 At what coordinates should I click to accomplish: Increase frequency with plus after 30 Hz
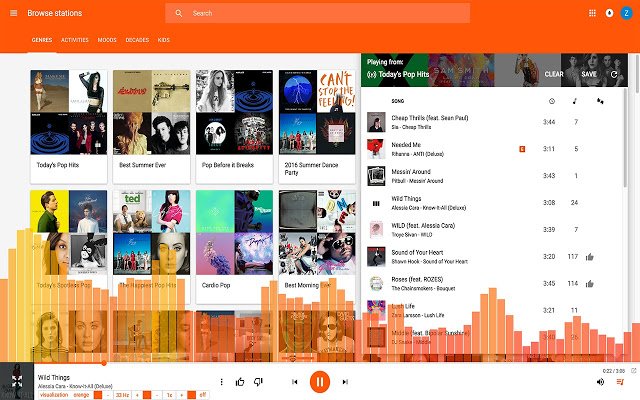pyautogui.click(x=137, y=395)
